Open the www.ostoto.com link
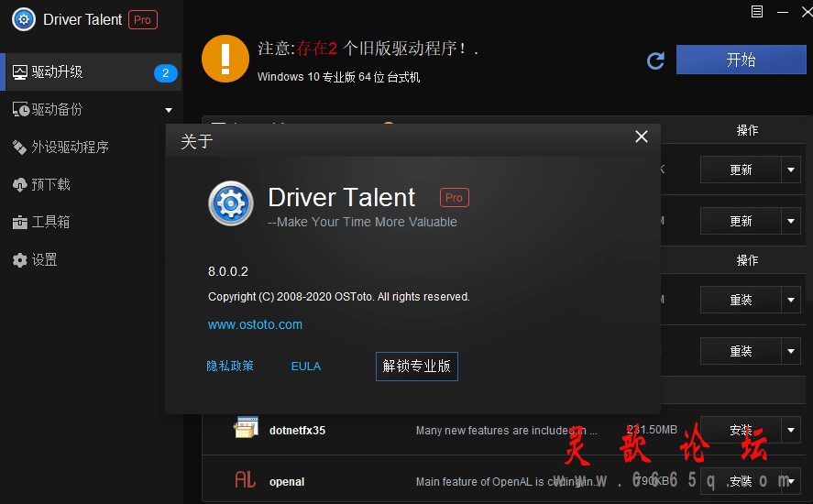The height and width of the screenshot is (504, 813). (x=255, y=324)
